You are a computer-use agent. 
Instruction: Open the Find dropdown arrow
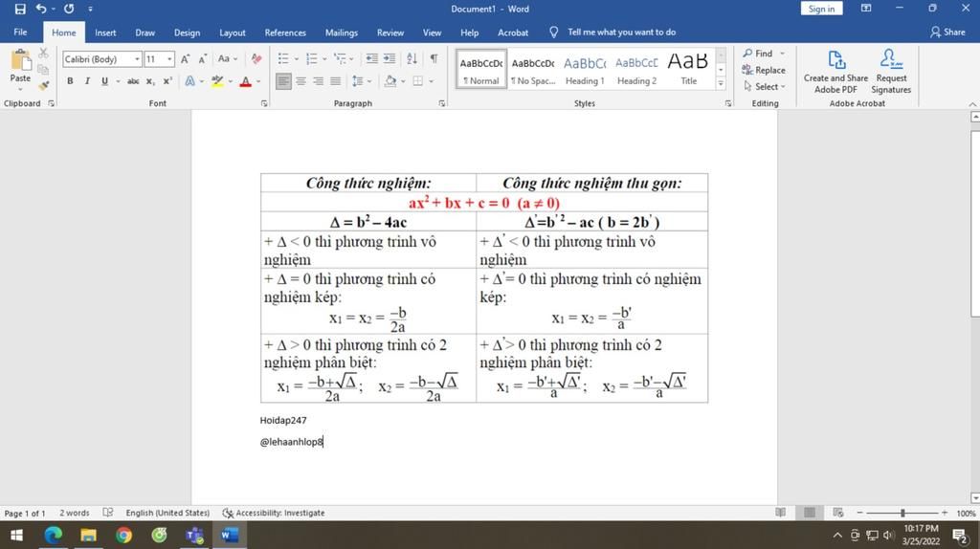coord(782,54)
